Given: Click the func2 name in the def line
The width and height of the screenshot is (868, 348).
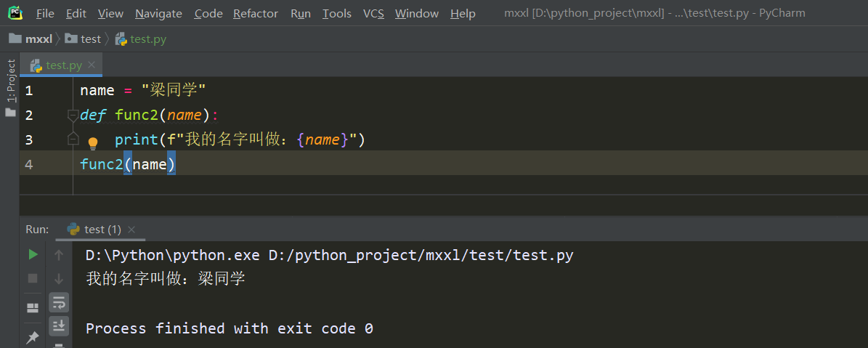Looking at the screenshot, I should 137,115.
